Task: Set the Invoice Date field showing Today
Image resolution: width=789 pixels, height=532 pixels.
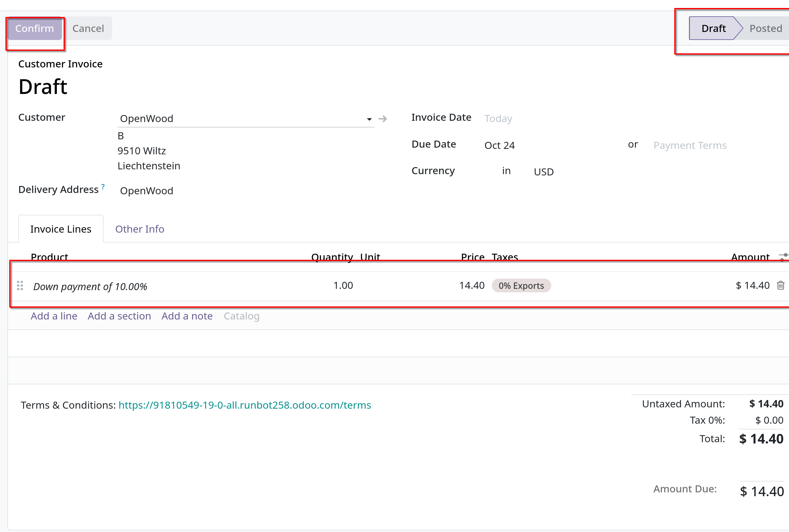Action: pyautogui.click(x=498, y=119)
